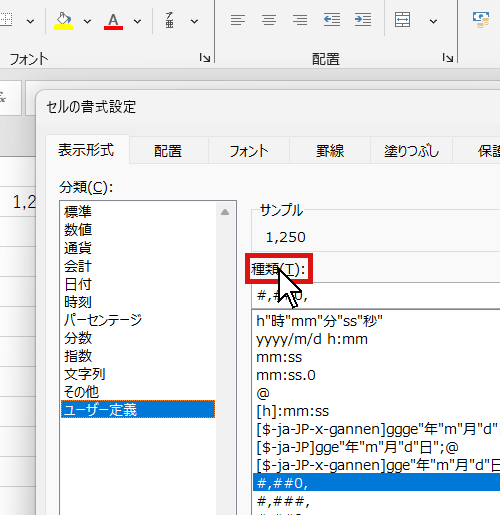The width and height of the screenshot is (500, 515).
Task: Choose the mm:ss.0 format entry
Action: (x=377, y=375)
